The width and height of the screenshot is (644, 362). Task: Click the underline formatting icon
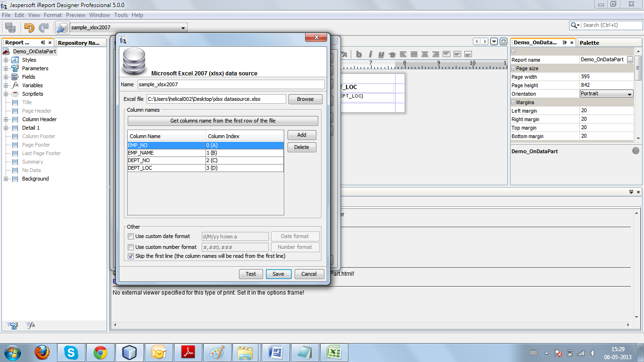[x=381, y=54]
